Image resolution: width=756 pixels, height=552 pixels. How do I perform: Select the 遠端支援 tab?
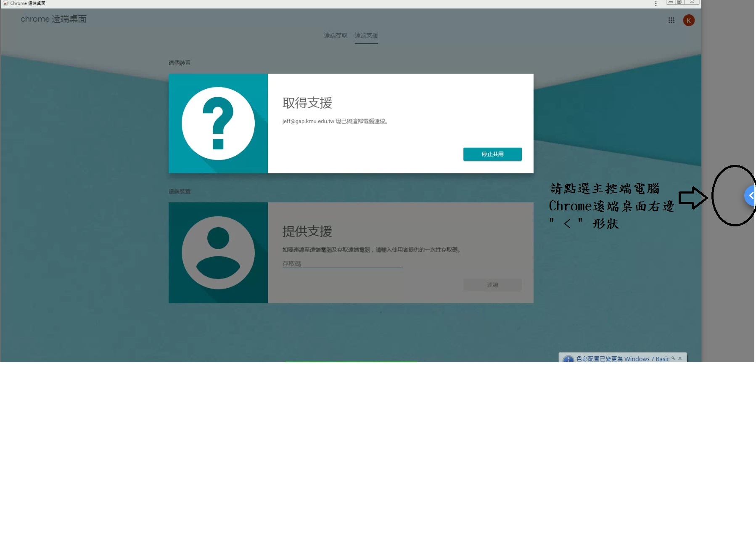click(x=366, y=35)
